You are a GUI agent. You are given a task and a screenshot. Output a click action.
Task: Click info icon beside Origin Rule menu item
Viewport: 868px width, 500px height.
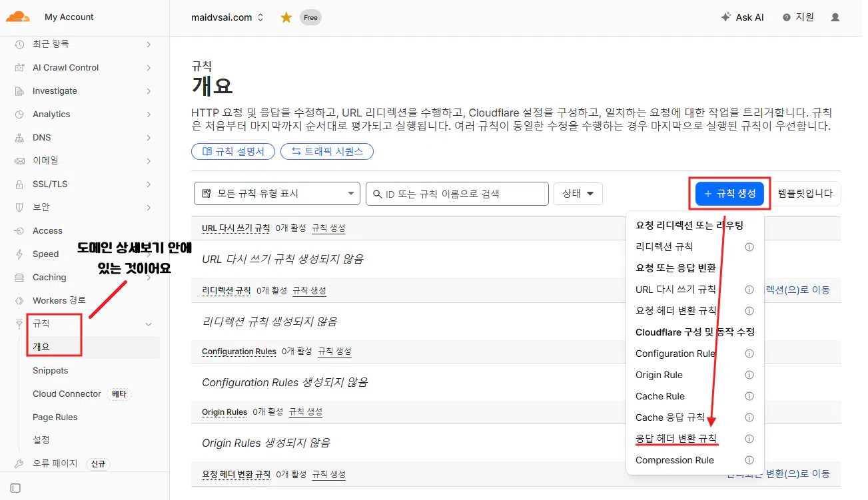pos(749,375)
